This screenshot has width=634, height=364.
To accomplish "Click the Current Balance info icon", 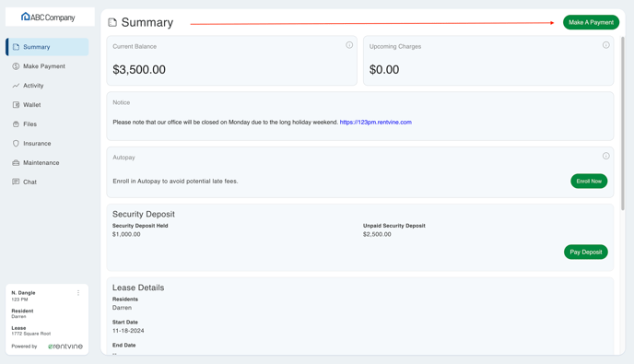I will (349, 45).
